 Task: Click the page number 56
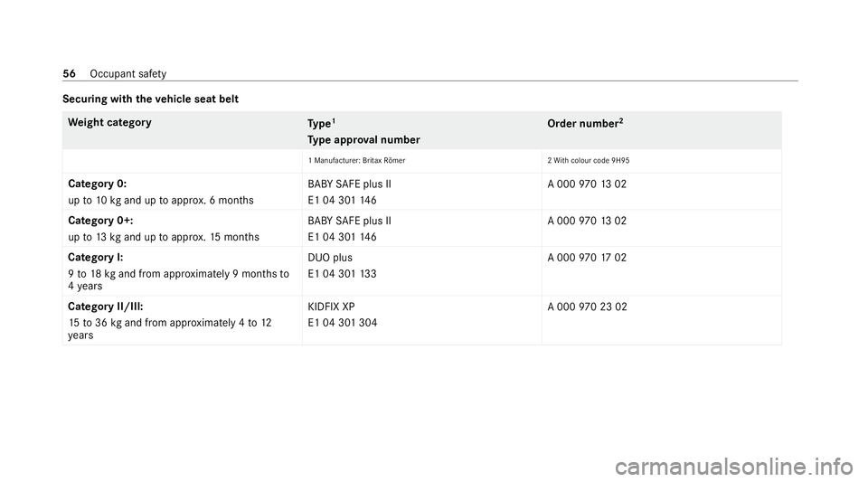69,71
